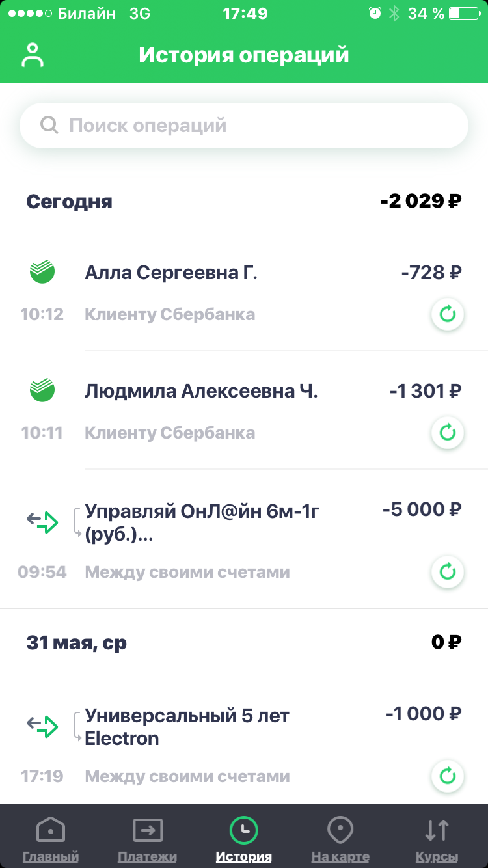The image size is (488, 868).
Task: Tap the transfer arrows icon beside Универсальный 5 лет
Action: 42,726
